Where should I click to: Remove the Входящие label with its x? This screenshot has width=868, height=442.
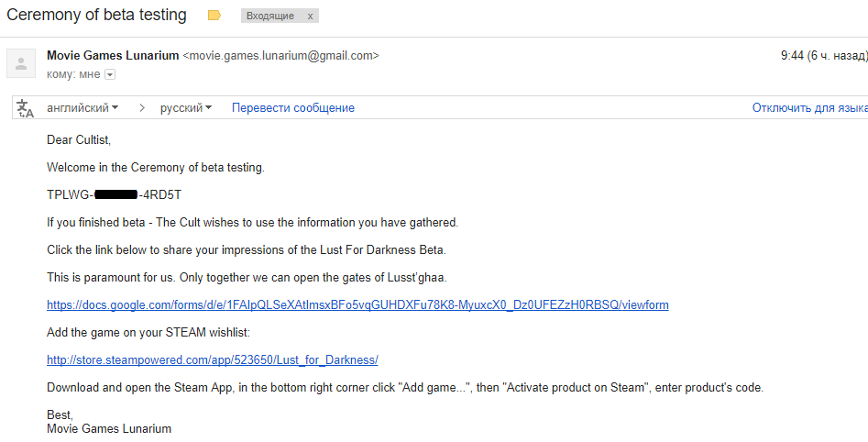coord(310,17)
